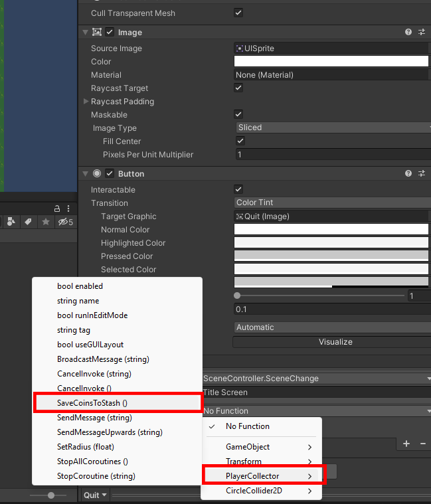Toggle Fill Center checkbox
The width and height of the screenshot is (431, 504).
pos(240,141)
